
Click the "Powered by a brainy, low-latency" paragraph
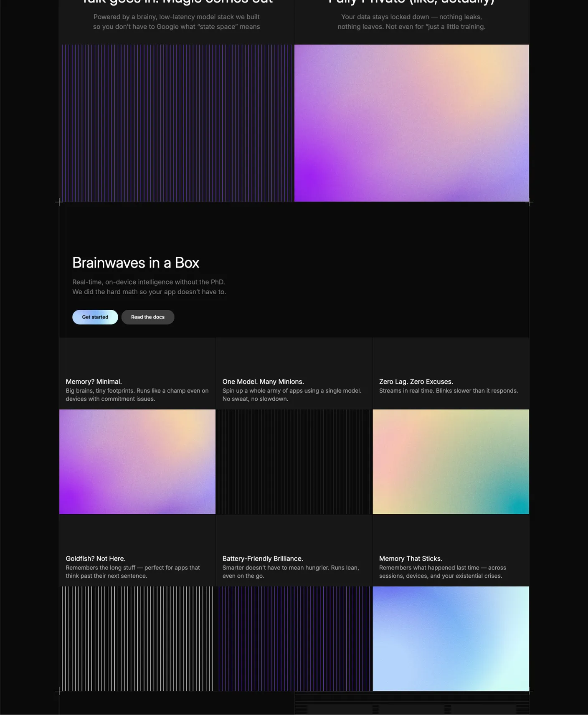[177, 22]
